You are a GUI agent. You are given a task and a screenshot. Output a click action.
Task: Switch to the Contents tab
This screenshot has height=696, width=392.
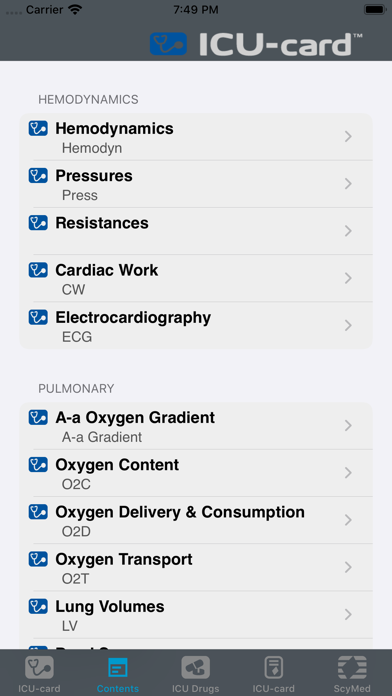pos(118,674)
